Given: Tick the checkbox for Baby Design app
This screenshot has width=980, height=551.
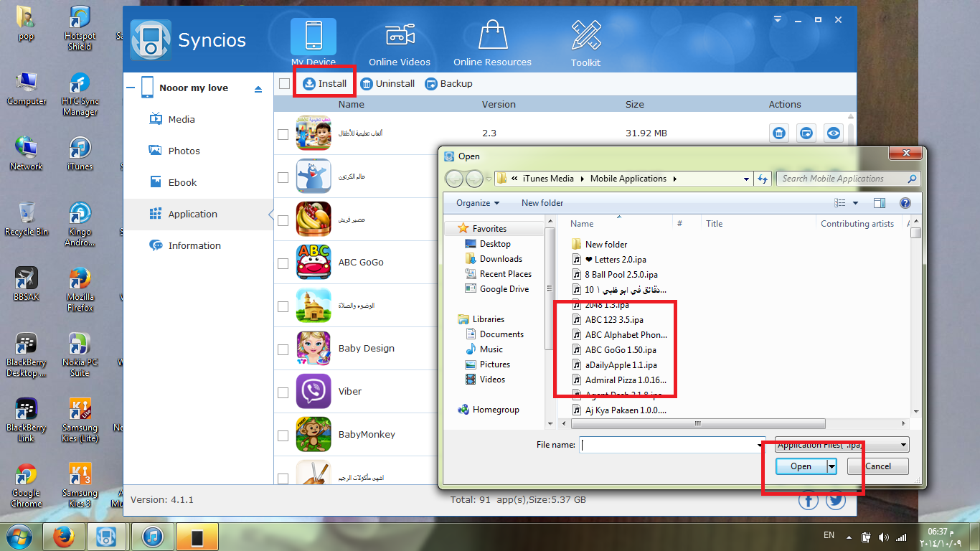Looking at the screenshot, I should pyautogui.click(x=283, y=349).
